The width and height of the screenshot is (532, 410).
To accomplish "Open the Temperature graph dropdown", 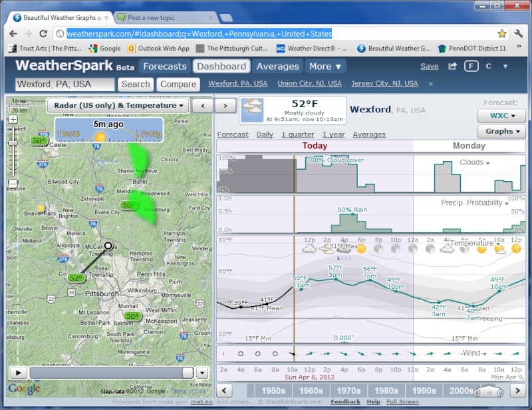I will click(x=475, y=243).
